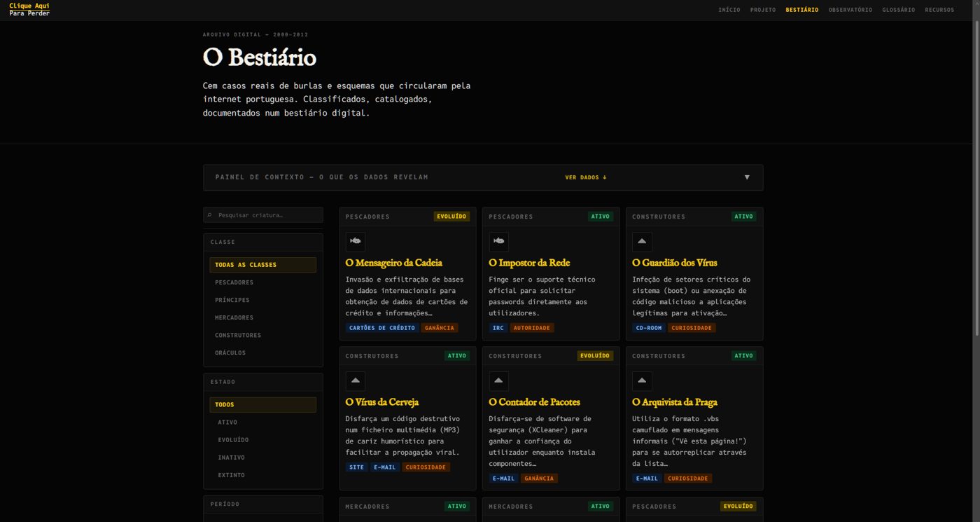
Task: Open the Recursos navigation item
Action: coord(939,10)
